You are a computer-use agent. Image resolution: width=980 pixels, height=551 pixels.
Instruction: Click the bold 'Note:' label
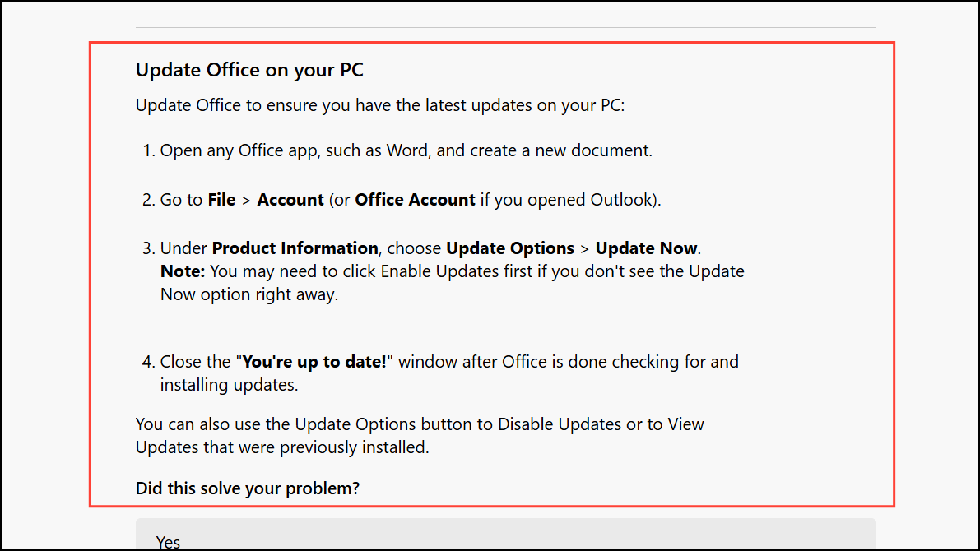(183, 271)
